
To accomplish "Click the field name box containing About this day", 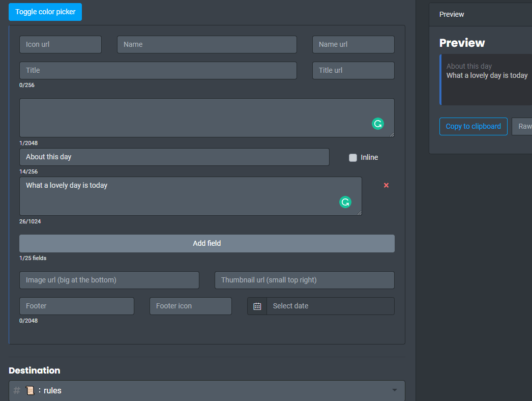I will point(174,157).
